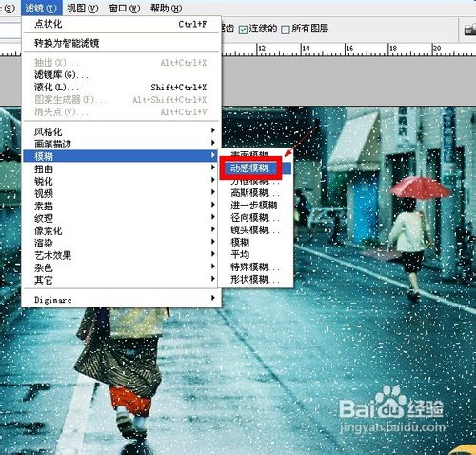Expand the Digimarc submenu
476x455 pixels.
click(121, 299)
